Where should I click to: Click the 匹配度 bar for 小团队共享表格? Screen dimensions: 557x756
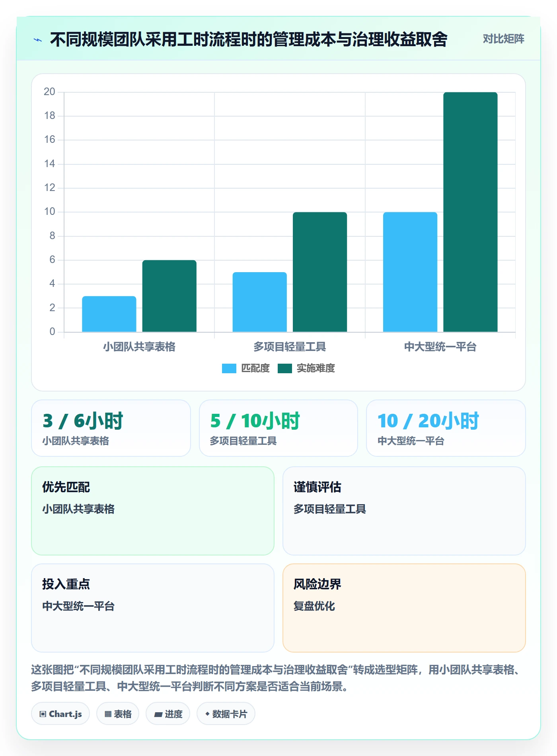pyautogui.click(x=109, y=314)
